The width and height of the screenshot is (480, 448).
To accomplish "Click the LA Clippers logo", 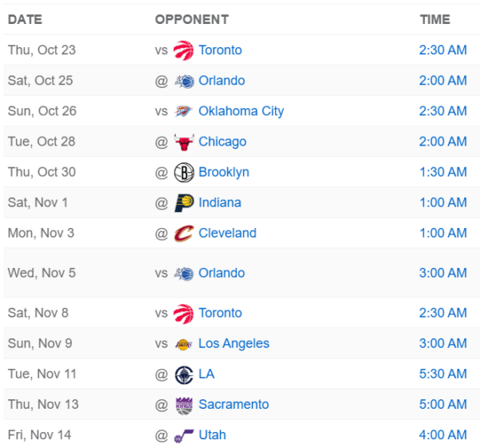I will (x=184, y=374).
